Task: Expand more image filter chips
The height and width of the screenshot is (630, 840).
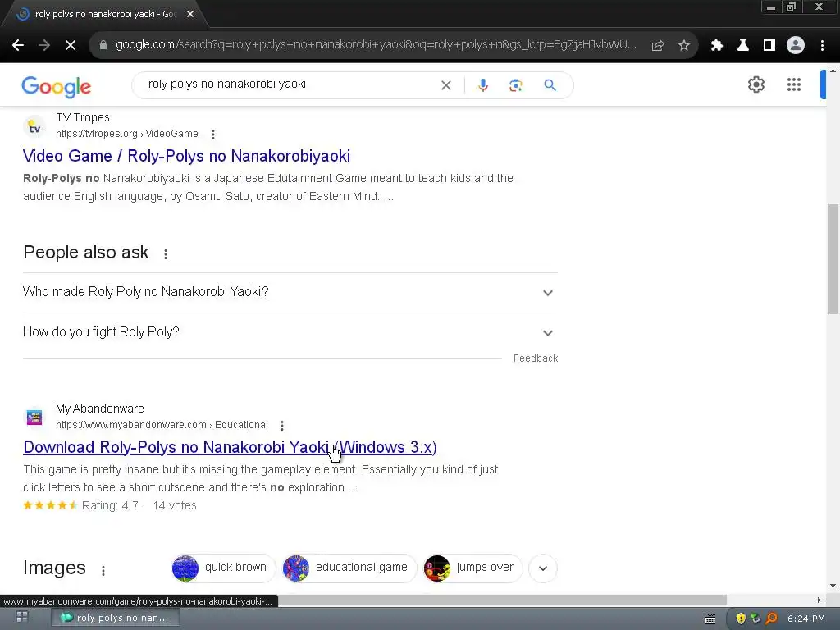Action: pos(543,568)
